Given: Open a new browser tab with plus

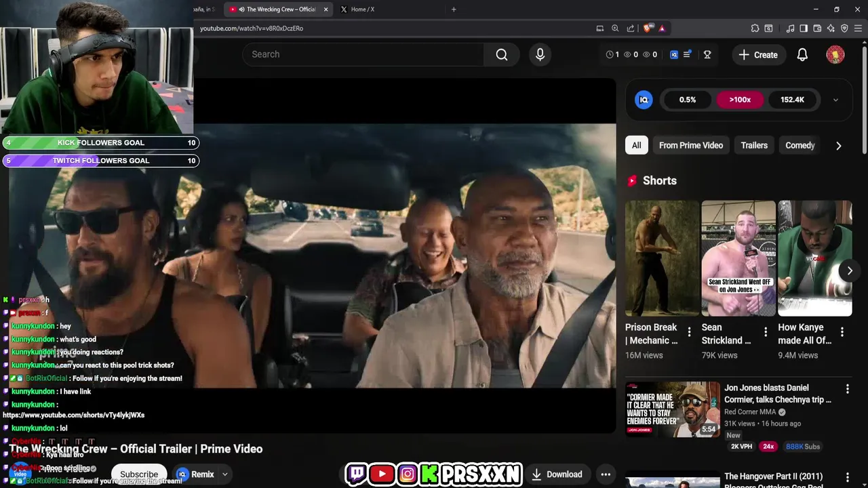Looking at the screenshot, I should pyautogui.click(x=454, y=9).
